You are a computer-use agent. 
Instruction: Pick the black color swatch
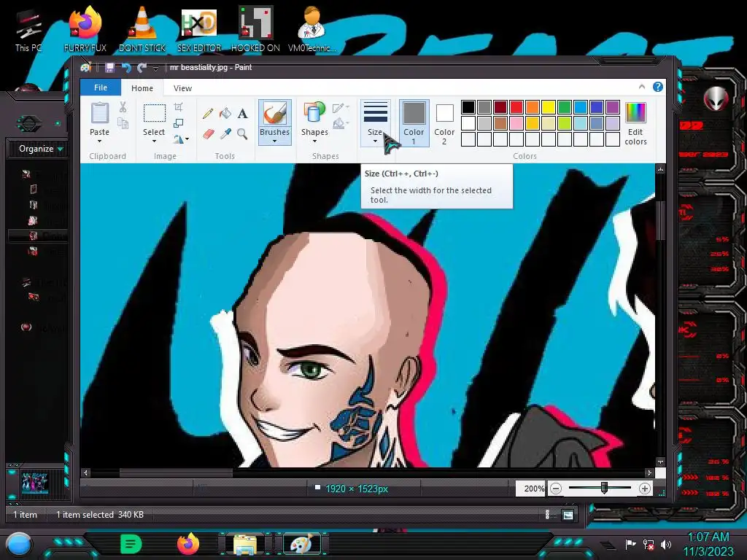click(x=468, y=107)
